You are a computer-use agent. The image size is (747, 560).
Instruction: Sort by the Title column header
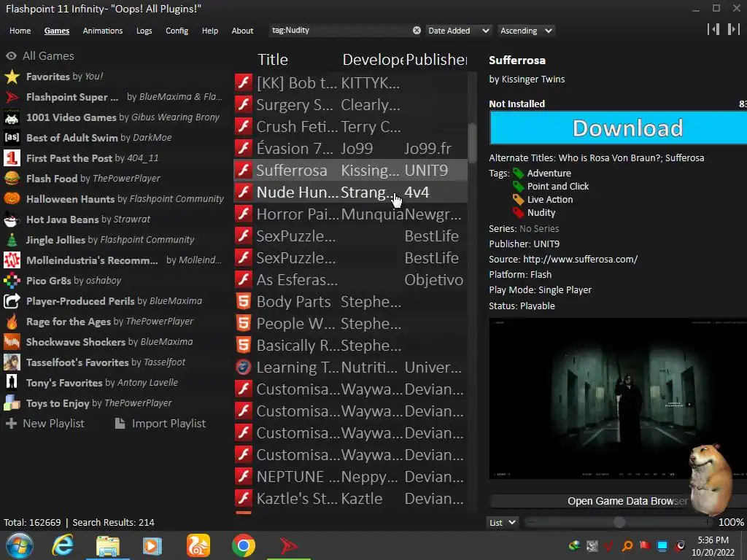click(273, 60)
